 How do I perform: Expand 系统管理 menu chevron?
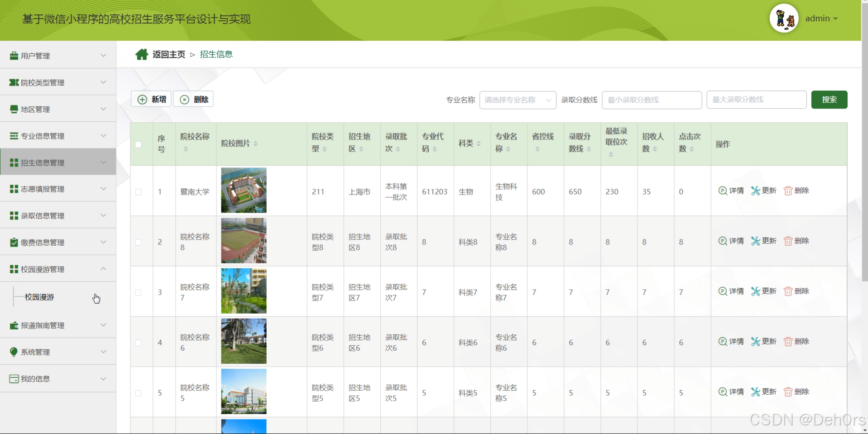(103, 352)
